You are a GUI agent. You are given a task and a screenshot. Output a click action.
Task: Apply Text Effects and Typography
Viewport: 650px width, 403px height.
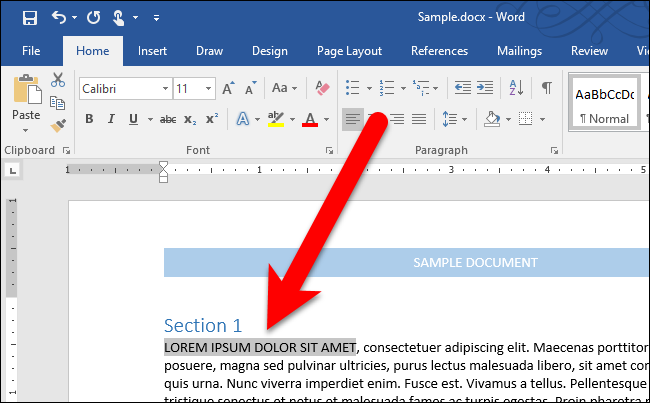point(243,119)
